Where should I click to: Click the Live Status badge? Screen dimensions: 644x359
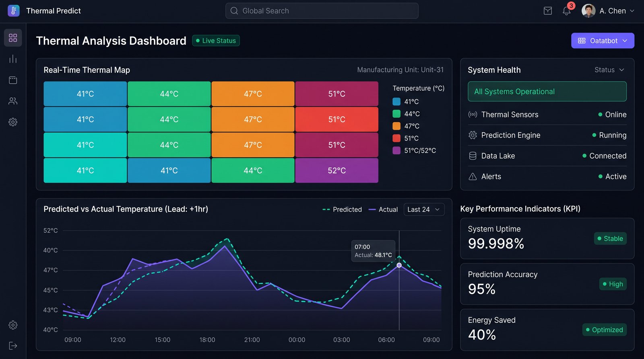point(216,41)
